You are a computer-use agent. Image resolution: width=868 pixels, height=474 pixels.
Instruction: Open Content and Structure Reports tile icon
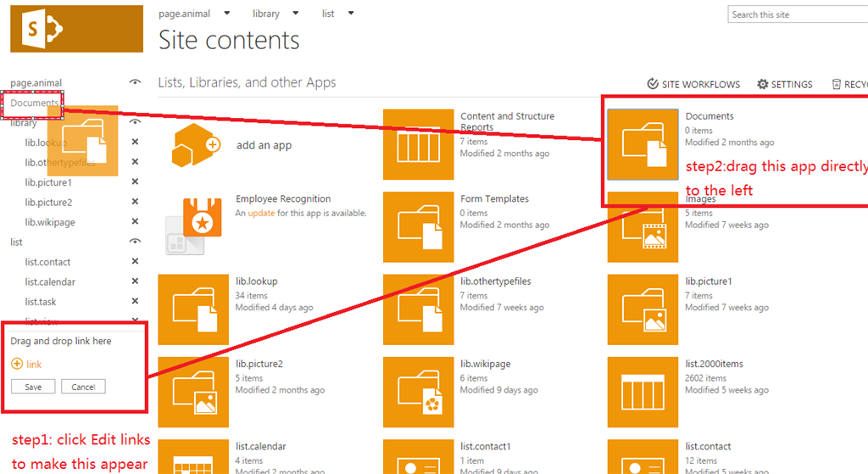tap(419, 144)
